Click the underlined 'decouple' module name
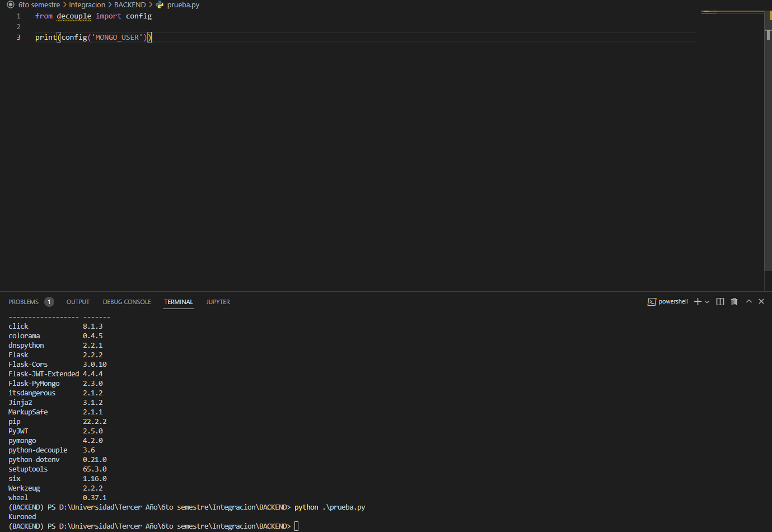The height and width of the screenshot is (532, 772). [x=74, y=16]
